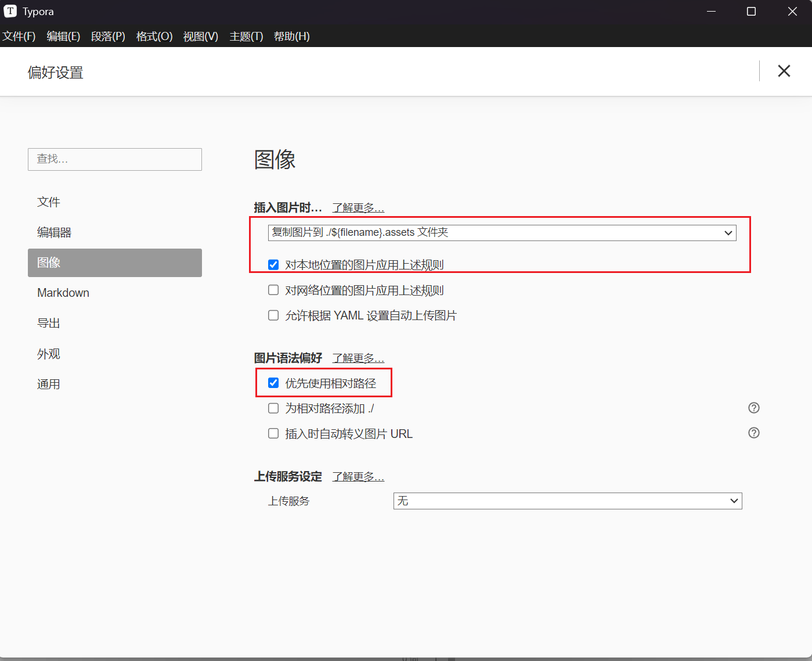
Task: Click the 插入图片时… section heading
Action: pyautogui.click(x=288, y=208)
